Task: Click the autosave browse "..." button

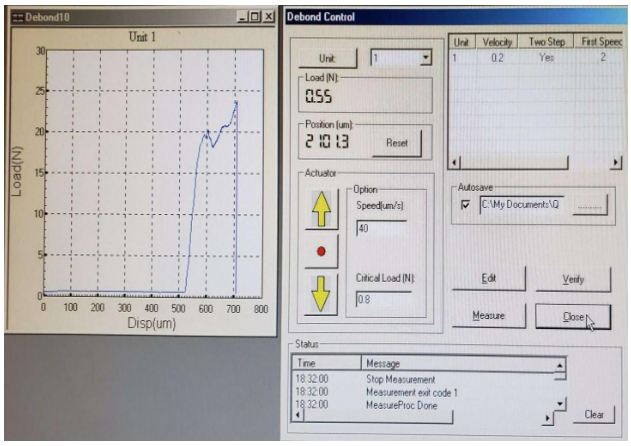Action: [590, 204]
